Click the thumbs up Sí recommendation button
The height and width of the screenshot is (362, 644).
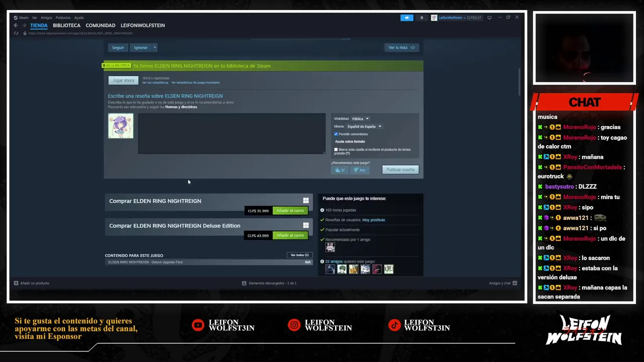[x=340, y=170]
